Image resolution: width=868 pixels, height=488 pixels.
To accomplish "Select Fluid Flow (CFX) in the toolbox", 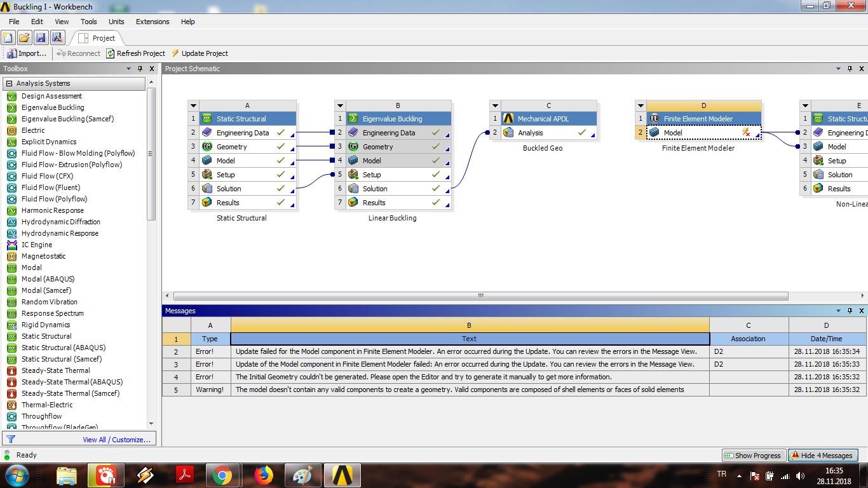I will tap(47, 176).
